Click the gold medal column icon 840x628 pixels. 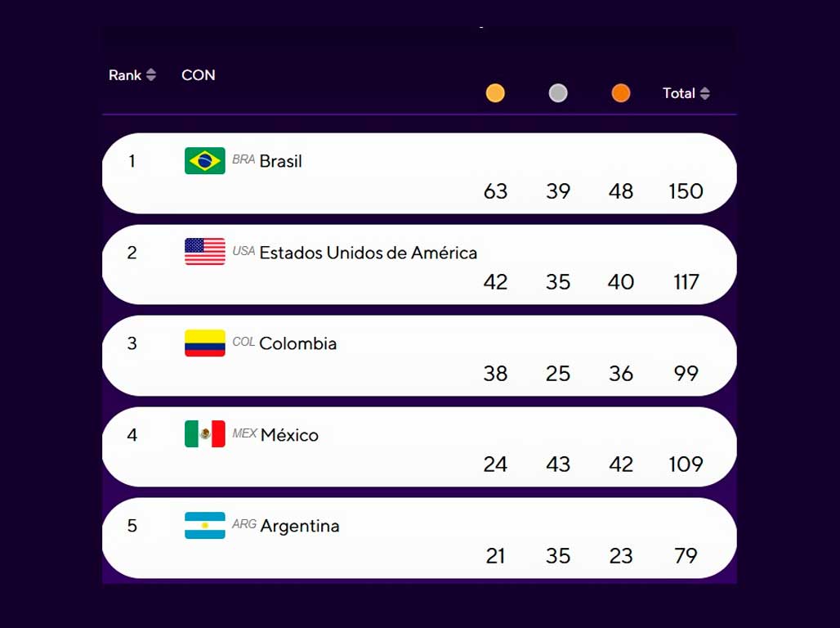(495, 93)
